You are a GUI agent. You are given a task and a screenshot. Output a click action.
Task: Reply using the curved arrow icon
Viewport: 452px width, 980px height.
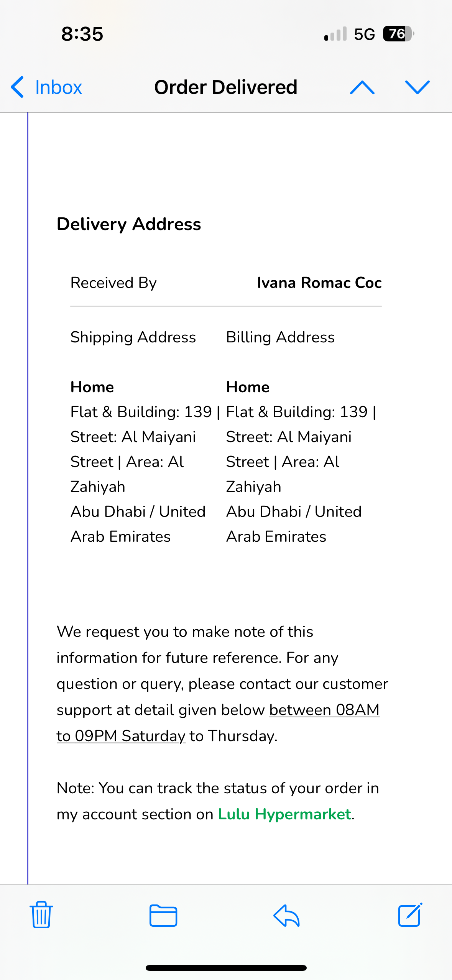point(286,915)
